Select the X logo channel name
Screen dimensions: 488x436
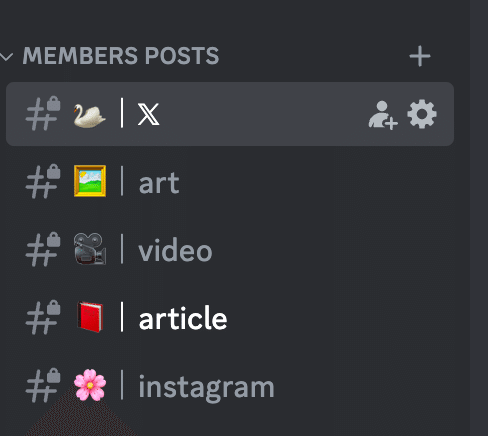coord(149,114)
